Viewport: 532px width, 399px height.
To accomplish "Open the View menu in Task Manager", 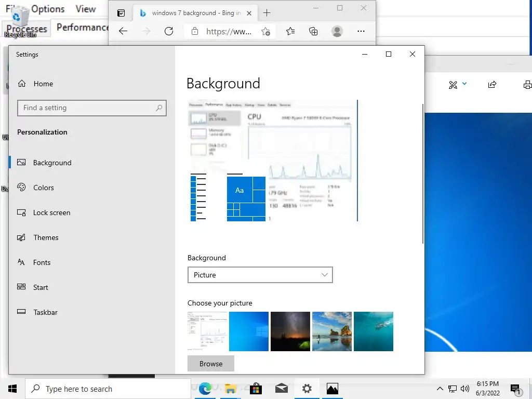I will click(86, 9).
